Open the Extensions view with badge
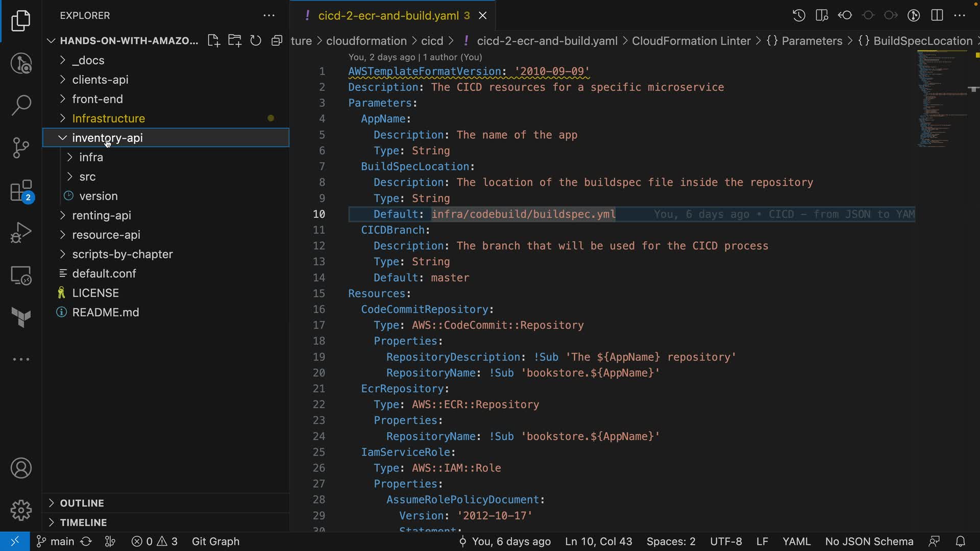 point(21,191)
